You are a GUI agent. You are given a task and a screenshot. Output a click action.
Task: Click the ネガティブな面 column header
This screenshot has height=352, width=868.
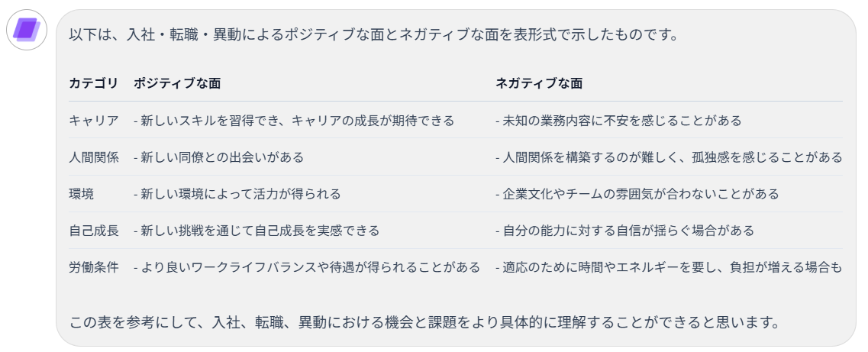pyautogui.click(x=539, y=83)
